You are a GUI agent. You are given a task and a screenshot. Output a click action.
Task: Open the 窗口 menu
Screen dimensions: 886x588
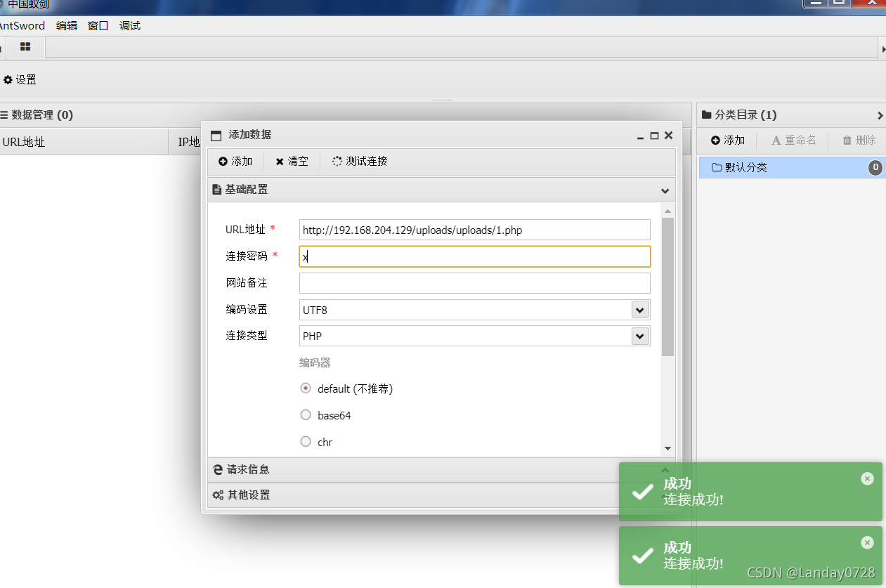pos(98,26)
